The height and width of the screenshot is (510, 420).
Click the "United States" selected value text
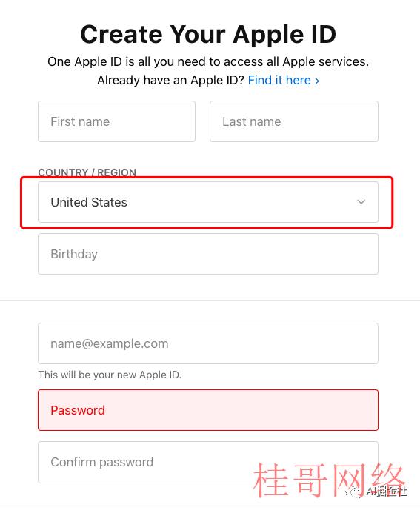(89, 202)
